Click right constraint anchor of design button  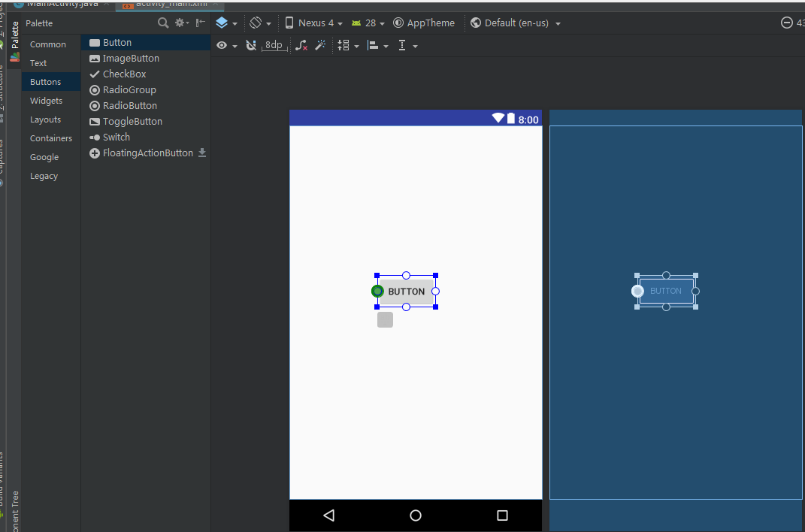coord(435,292)
